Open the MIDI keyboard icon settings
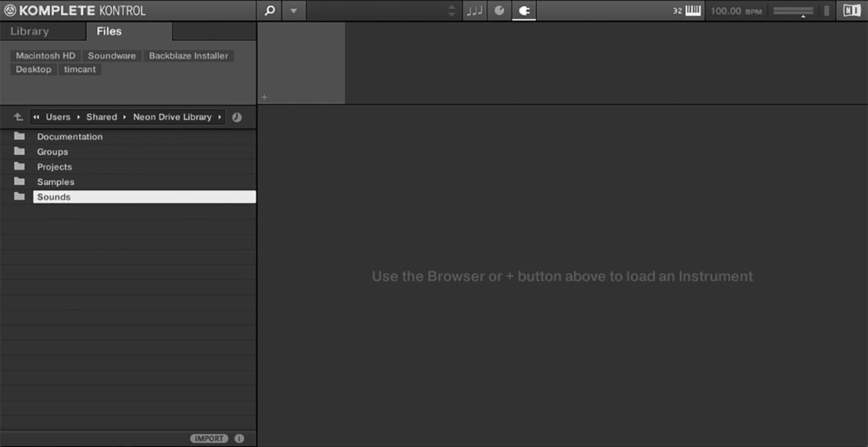868x447 pixels. pyautogui.click(x=693, y=11)
